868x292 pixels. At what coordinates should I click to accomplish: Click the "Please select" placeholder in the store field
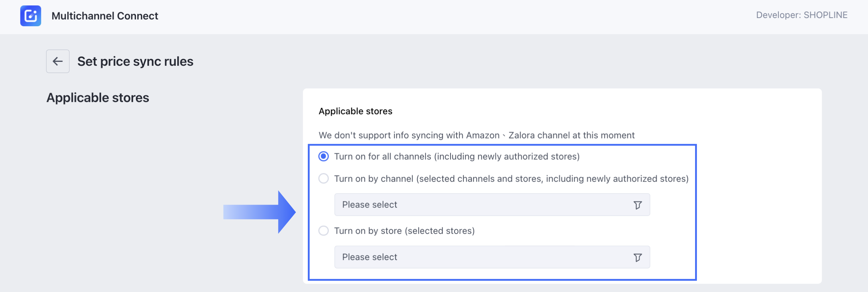[x=370, y=257]
